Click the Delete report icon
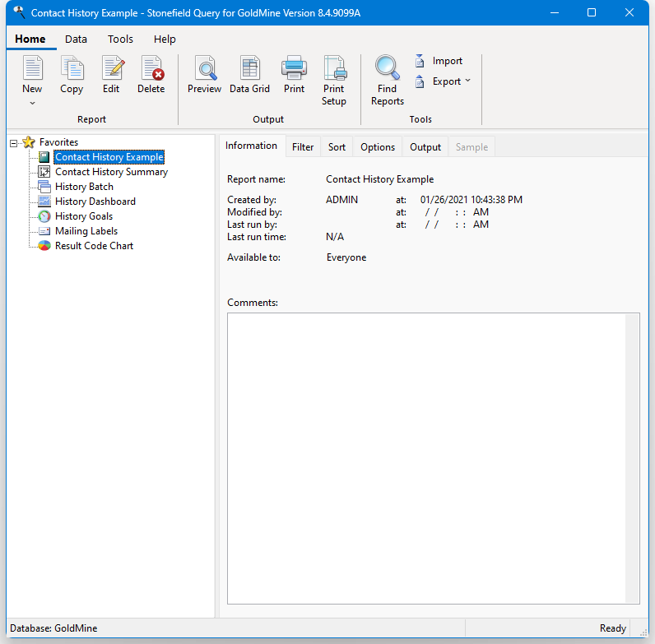Image resolution: width=655 pixels, height=644 pixels. (152, 68)
